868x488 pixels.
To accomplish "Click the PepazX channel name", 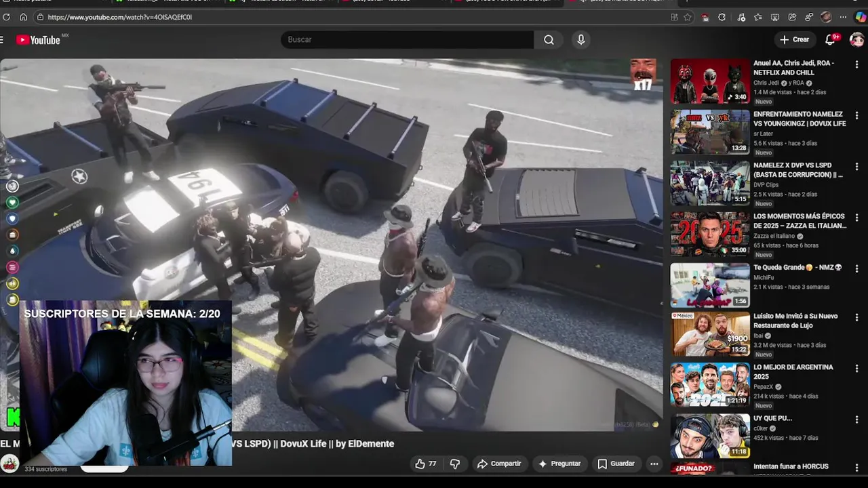I will tap(764, 387).
